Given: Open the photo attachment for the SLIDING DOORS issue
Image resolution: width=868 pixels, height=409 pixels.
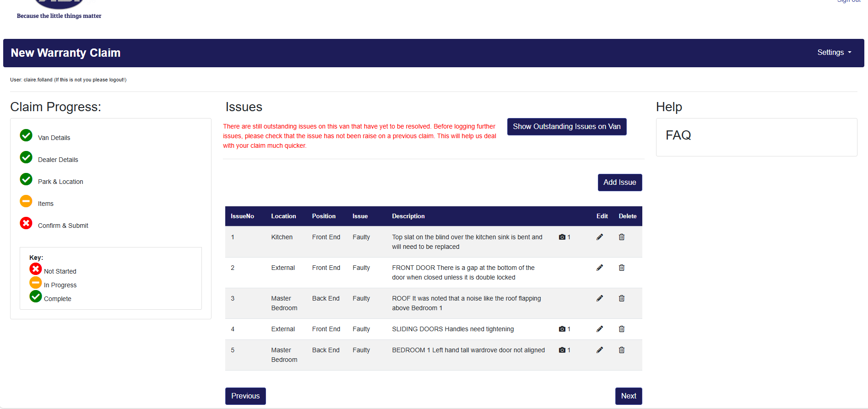Looking at the screenshot, I should 562,329.
